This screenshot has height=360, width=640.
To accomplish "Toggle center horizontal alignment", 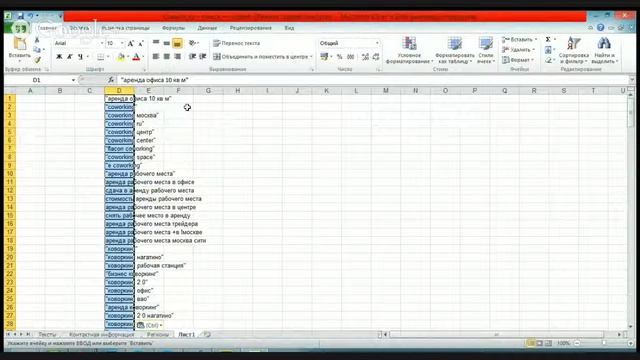I will click(167, 57).
